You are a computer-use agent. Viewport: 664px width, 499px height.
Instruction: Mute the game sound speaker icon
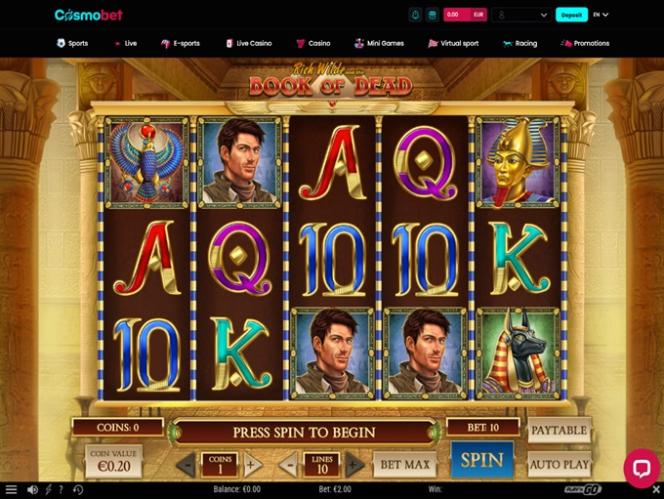tap(32, 490)
